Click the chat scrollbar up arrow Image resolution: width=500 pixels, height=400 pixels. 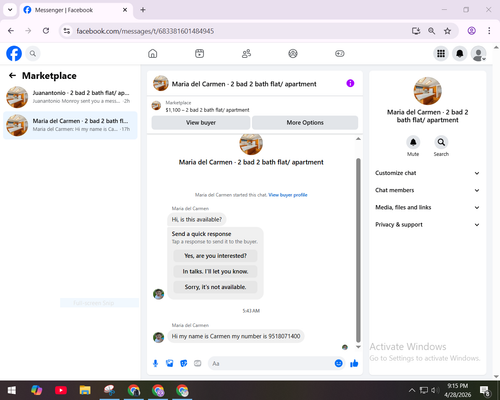(358, 139)
